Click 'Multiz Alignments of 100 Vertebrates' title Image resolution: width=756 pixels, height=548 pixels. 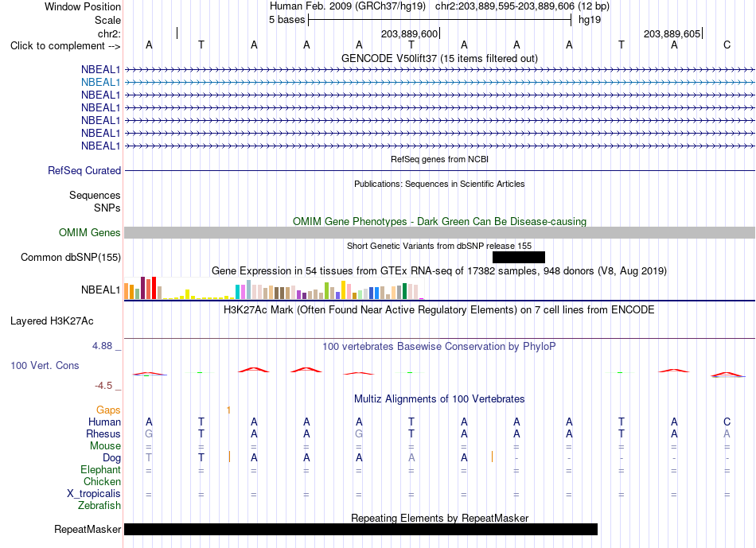coord(439,399)
